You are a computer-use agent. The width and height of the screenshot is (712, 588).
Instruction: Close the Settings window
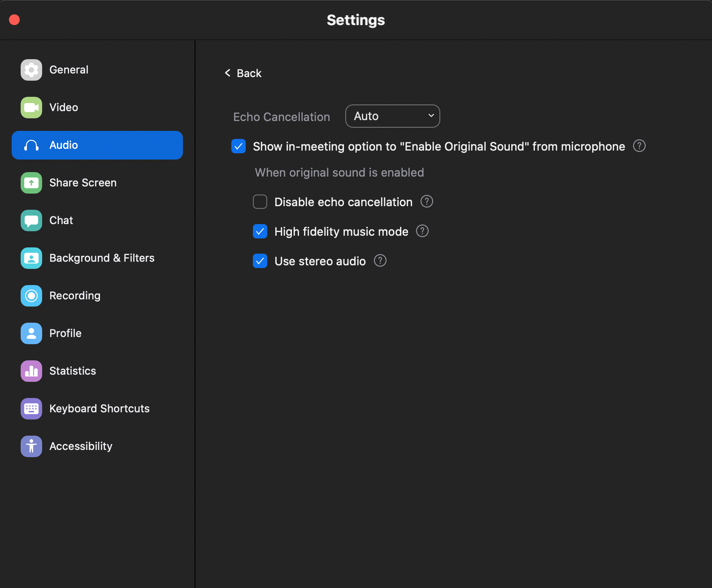pyautogui.click(x=14, y=20)
